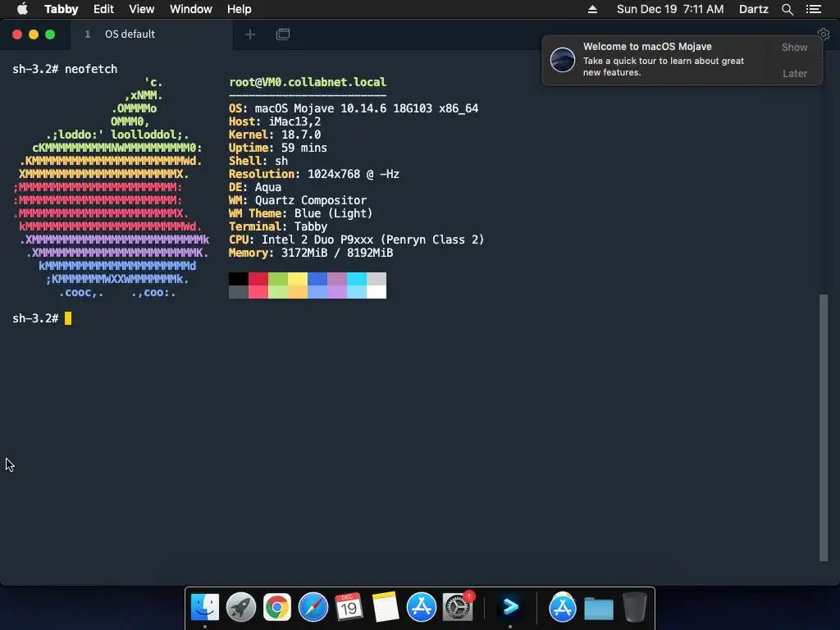Click the black color block in neofetch palette
The height and width of the screenshot is (630, 840).
click(239, 279)
